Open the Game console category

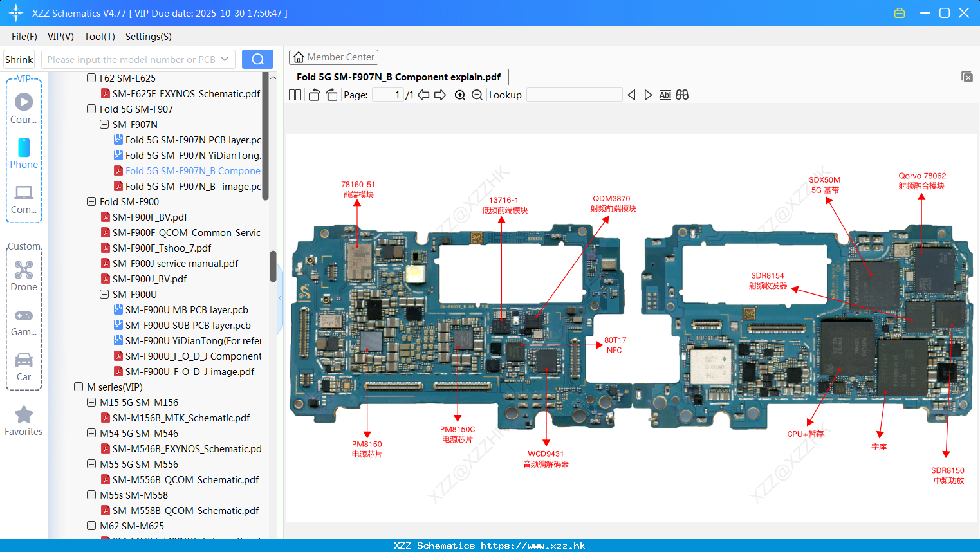click(x=24, y=322)
